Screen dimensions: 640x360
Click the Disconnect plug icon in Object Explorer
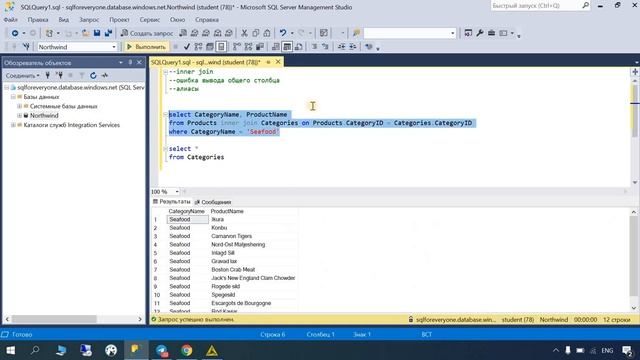point(59,76)
